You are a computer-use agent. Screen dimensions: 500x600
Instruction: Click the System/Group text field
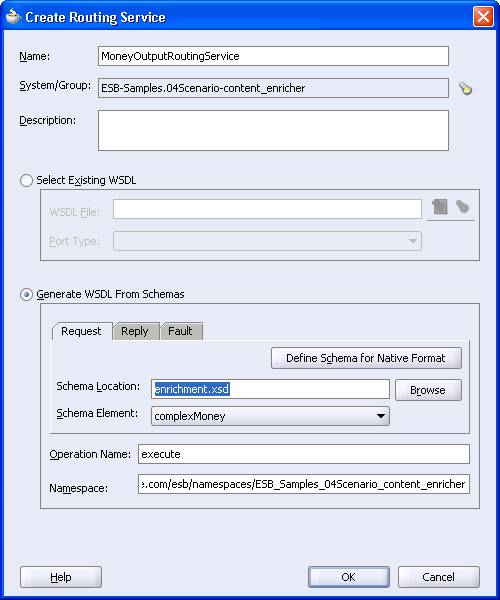(273, 88)
